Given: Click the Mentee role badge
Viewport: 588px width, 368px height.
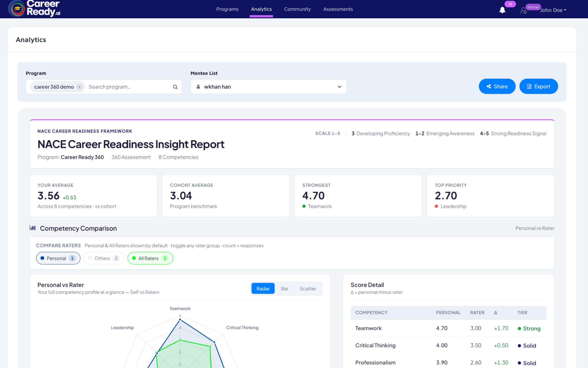Looking at the screenshot, I should click(x=533, y=7).
